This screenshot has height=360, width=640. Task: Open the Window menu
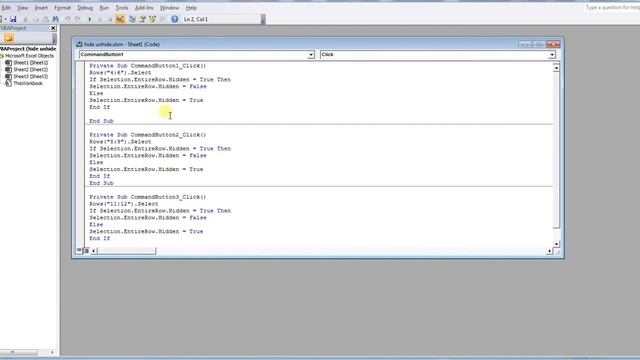169,8
